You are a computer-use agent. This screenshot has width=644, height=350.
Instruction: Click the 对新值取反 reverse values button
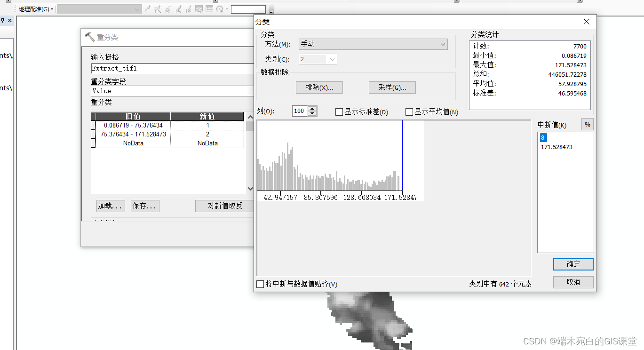225,206
